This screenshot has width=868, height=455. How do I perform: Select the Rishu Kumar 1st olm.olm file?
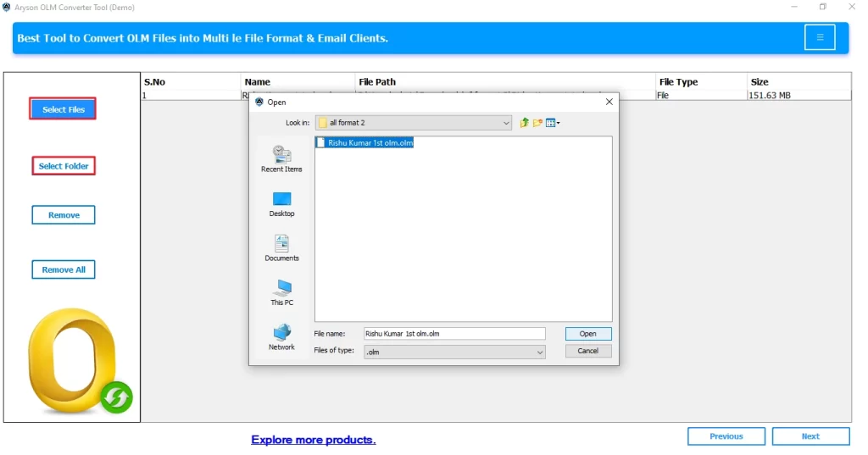(x=364, y=143)
